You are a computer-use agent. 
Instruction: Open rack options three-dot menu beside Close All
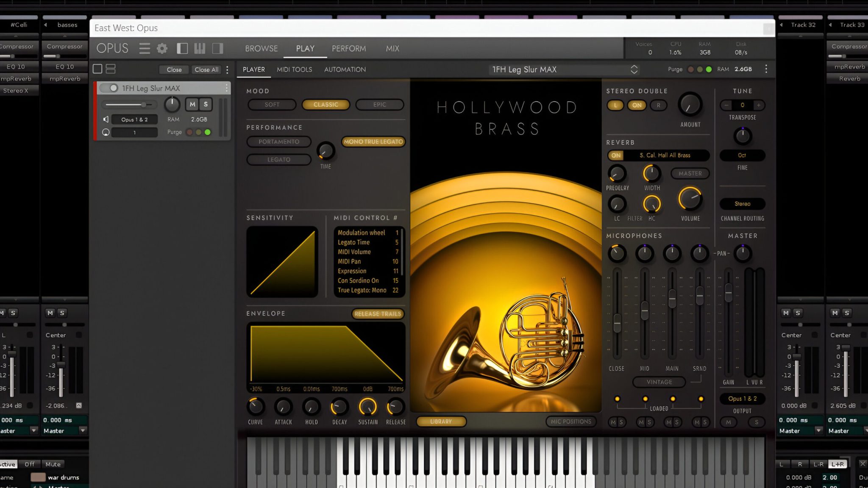(x=228, y=69)
